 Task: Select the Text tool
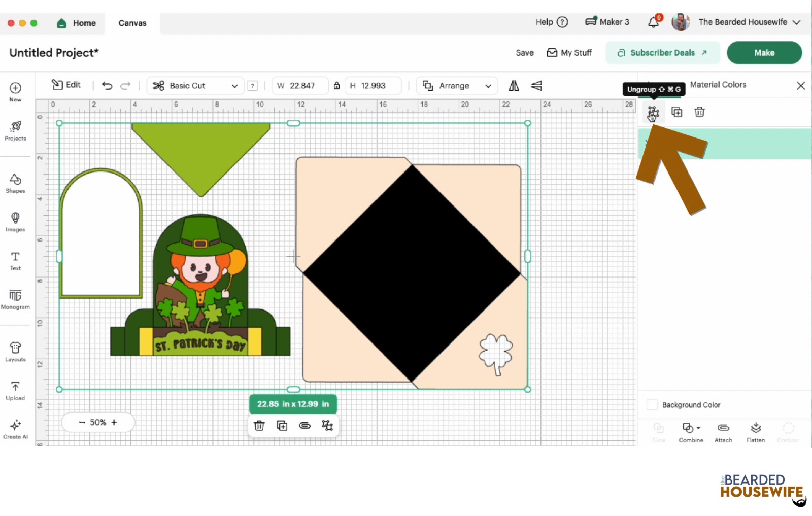pos(15,260)
